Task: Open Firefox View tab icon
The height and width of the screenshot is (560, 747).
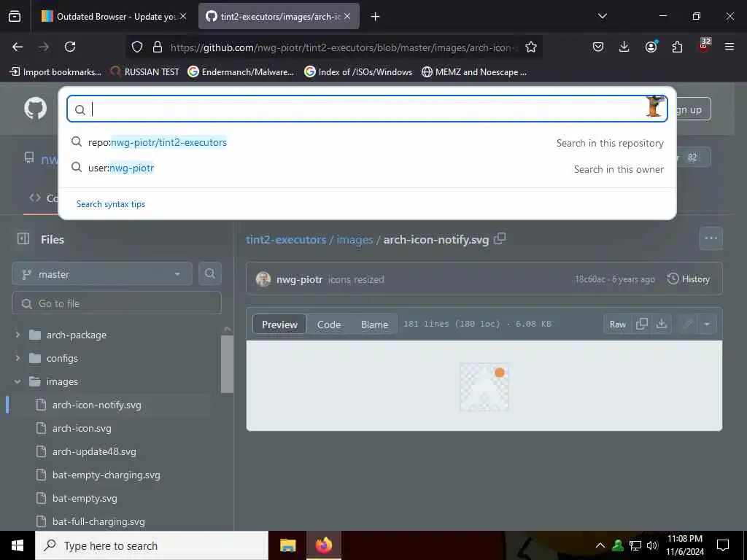Action: (15, 16)
